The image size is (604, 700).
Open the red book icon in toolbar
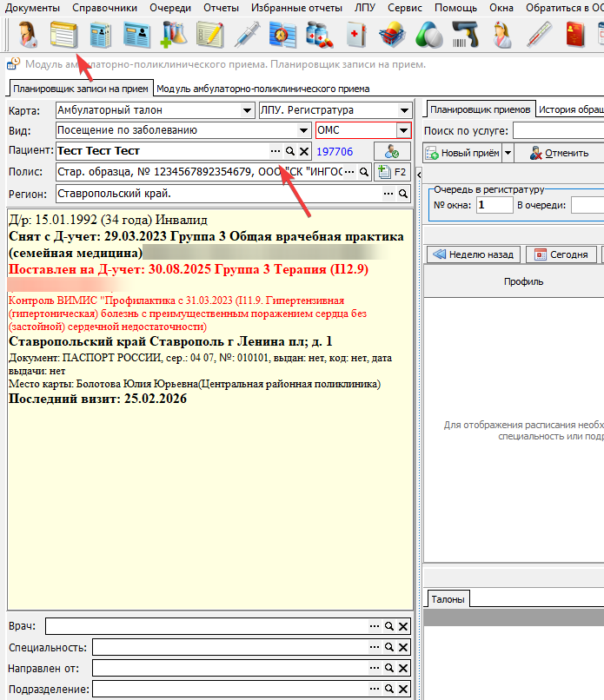click(x=575, y=35)
